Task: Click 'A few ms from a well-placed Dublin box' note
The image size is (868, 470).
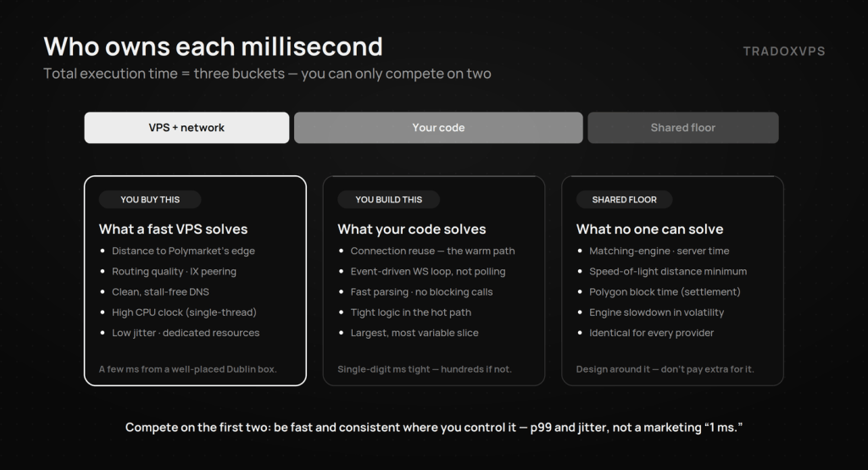Action: pos(187,369)
